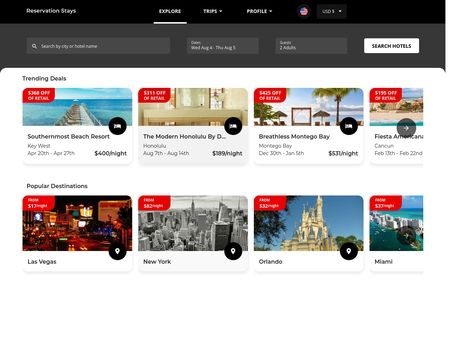Click the Search Hotels button
This screenshot has height=360, width=450.
391,46
